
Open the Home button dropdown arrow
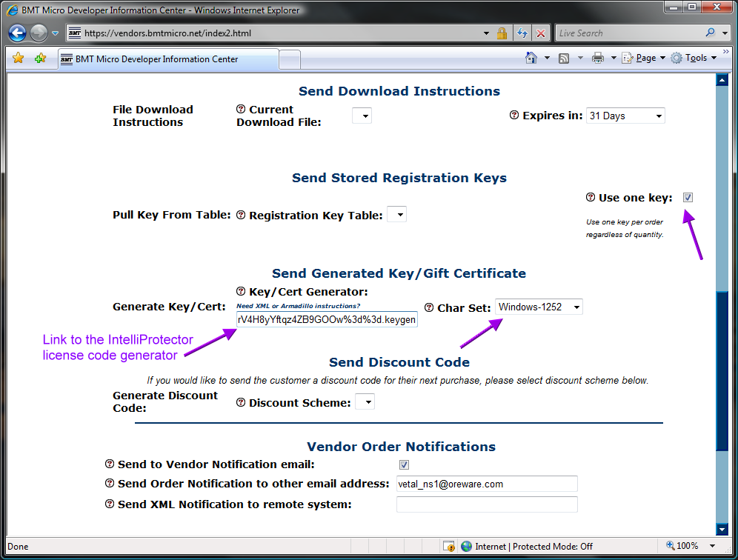click(x=547, y=58)
